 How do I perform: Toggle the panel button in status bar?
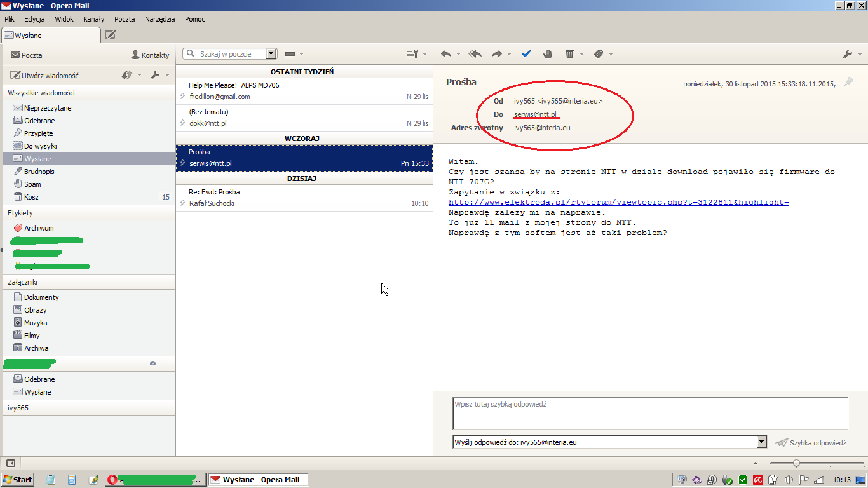pos(11,463)
